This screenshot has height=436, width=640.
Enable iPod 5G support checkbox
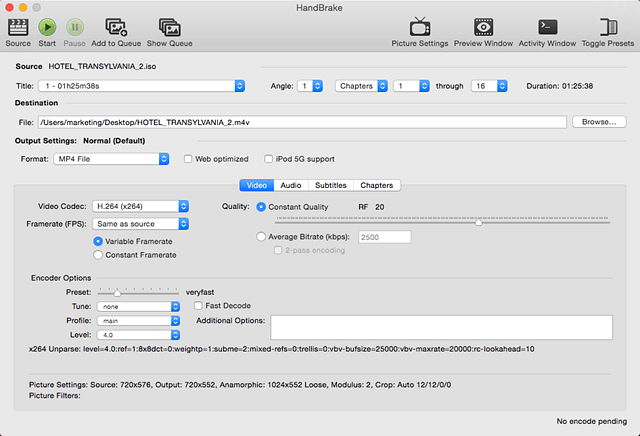[x=268, y=159]
